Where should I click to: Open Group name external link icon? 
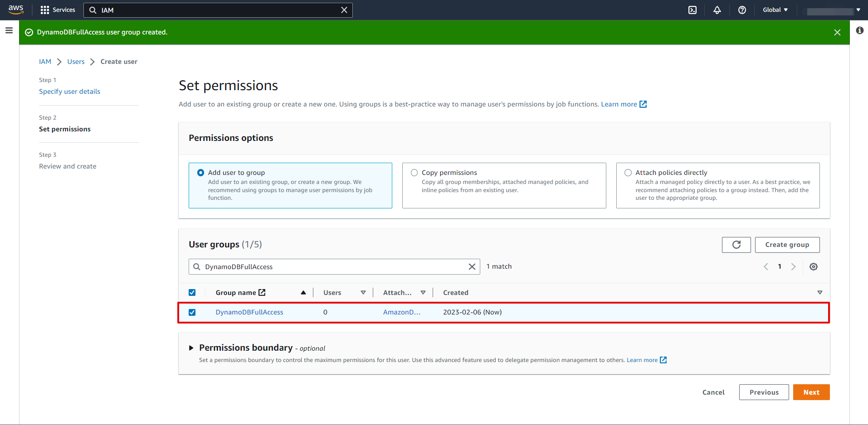[262, 292]
